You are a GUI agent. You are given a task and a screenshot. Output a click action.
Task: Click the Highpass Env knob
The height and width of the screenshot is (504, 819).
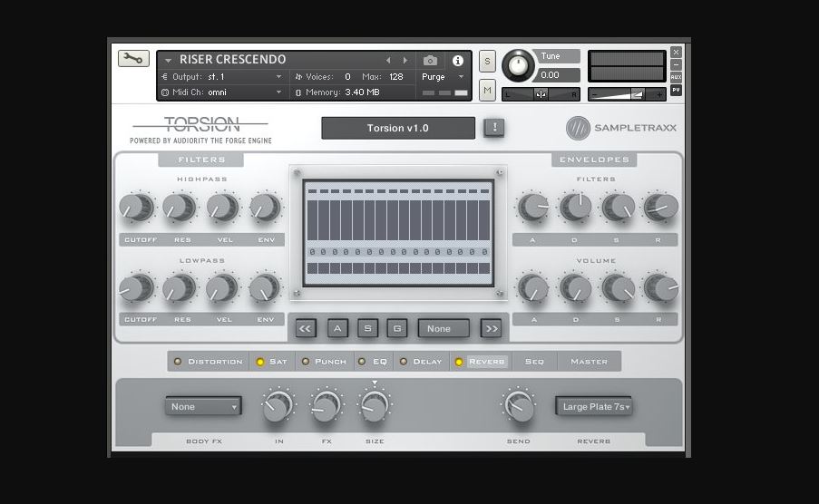click(266, 208)
